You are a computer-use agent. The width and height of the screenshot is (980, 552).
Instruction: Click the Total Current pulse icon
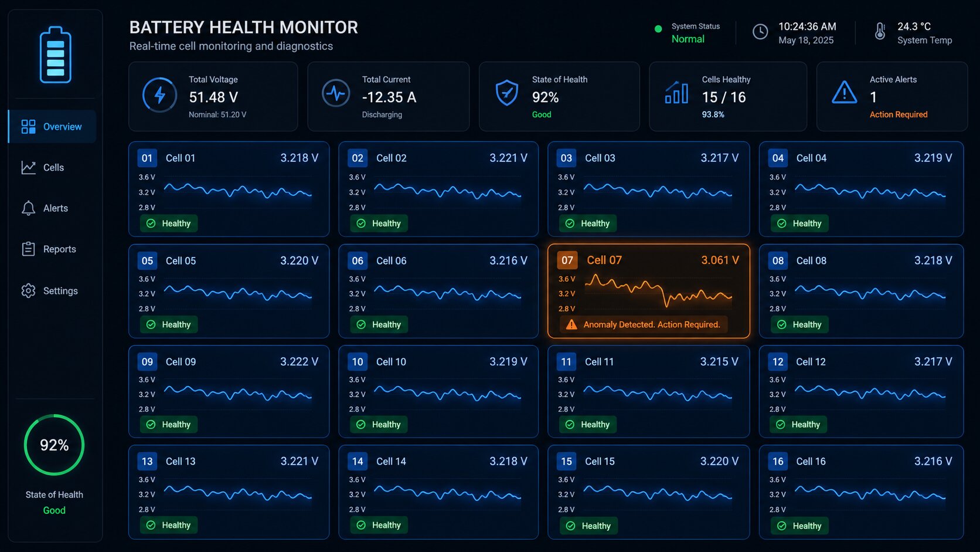[336, 93]
